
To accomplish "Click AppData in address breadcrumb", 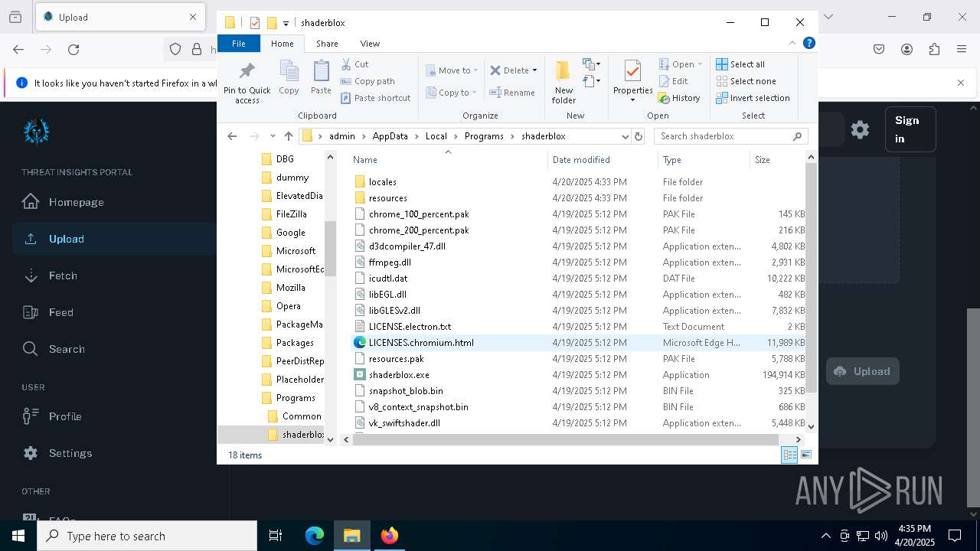I will click(390, 136).
